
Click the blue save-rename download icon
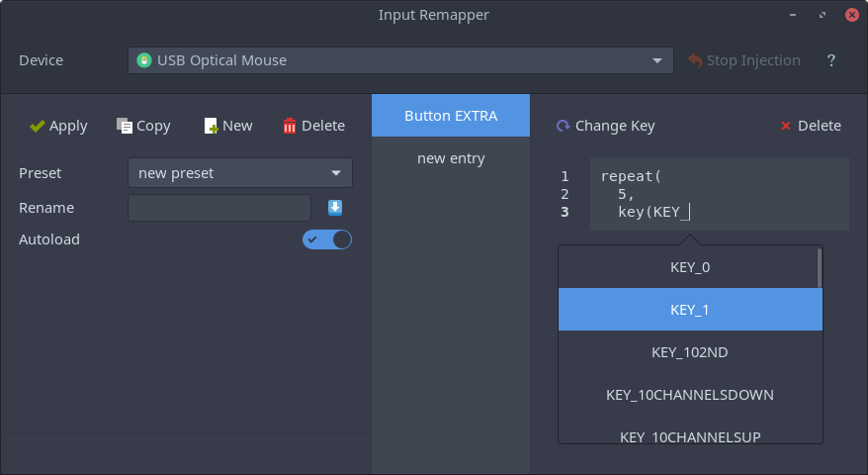(x=335, y=208)
